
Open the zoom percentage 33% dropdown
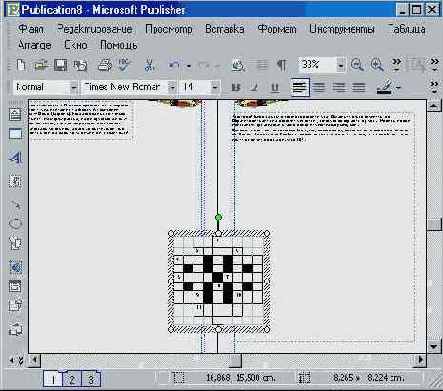(x=341, y=65)
